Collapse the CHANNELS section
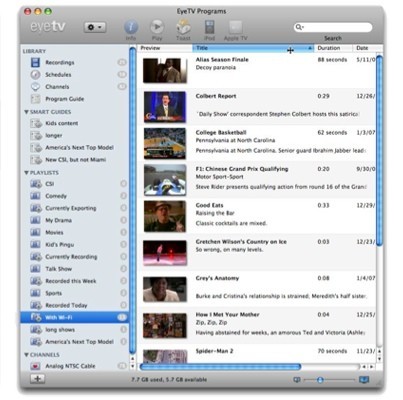This screenshot has width=403, height=400. tap(26, 355)
